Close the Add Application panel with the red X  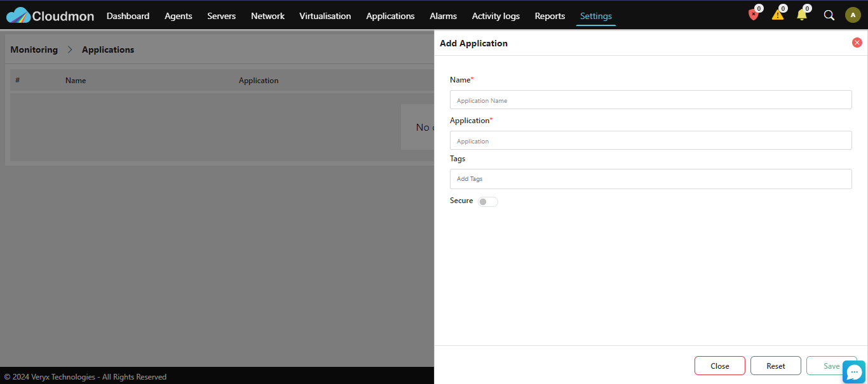point(857,43)
